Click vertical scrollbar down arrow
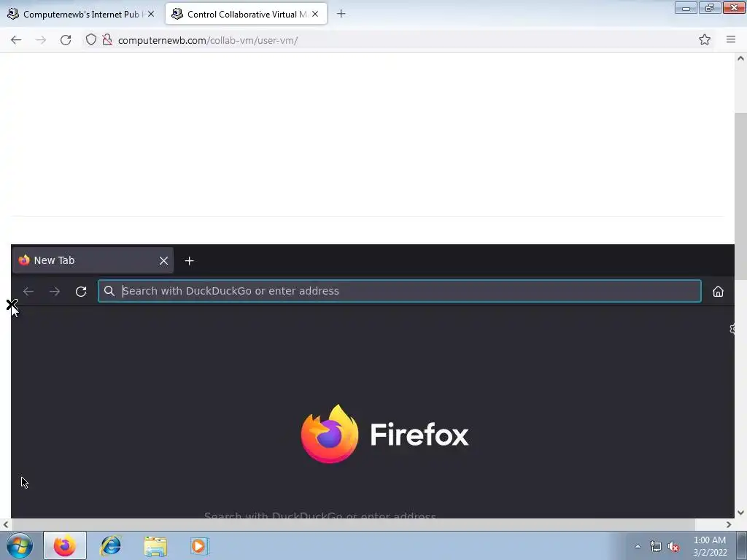Viewport: 747px width, 560px height. pyautogui.click(x=740, y=513)
